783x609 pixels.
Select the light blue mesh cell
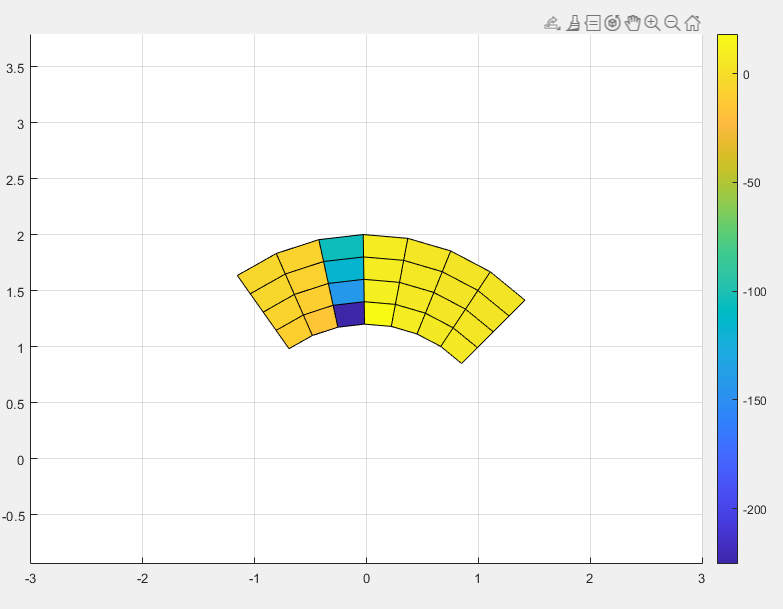(346, 292)
